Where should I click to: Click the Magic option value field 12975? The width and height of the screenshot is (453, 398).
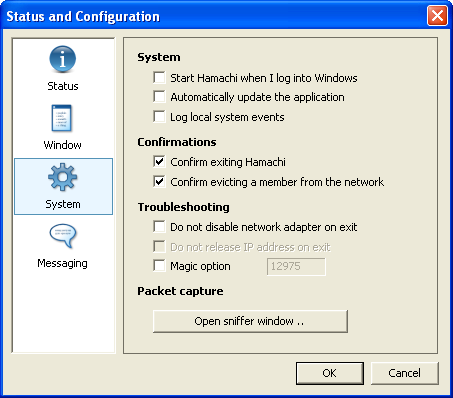click(x=296, y=267)
